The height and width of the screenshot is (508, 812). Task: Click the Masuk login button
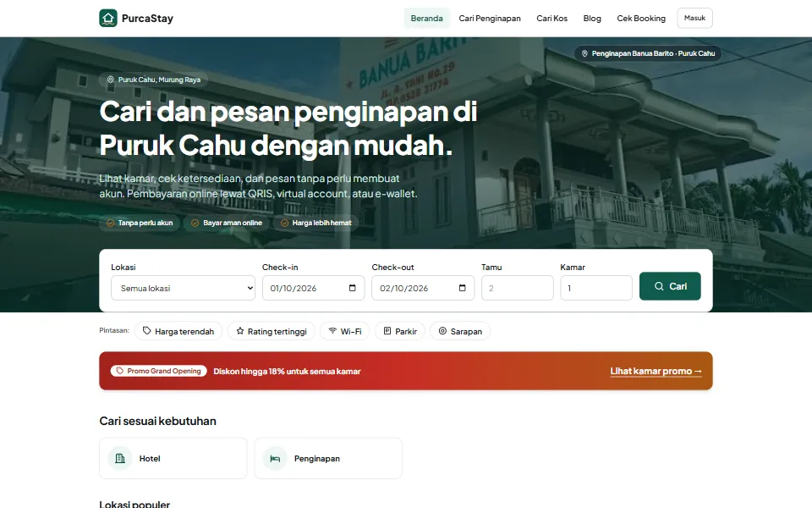click(x=694, y=18)
